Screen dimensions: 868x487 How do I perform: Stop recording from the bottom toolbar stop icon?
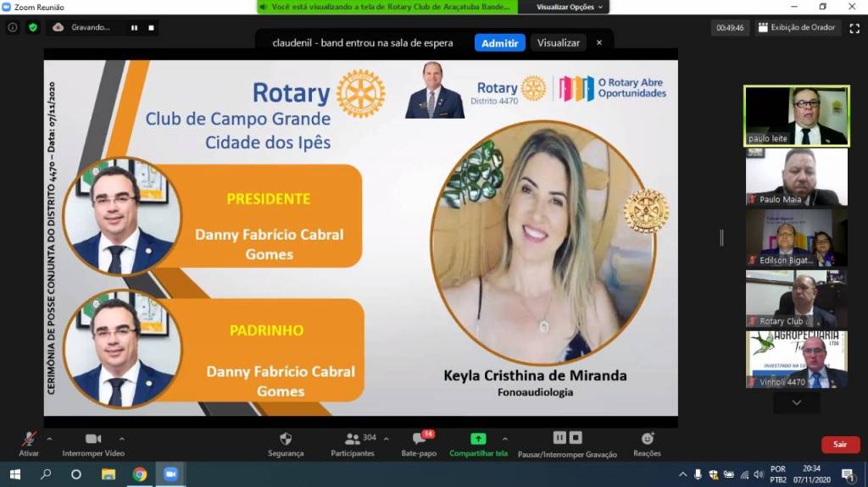point(576,438)
